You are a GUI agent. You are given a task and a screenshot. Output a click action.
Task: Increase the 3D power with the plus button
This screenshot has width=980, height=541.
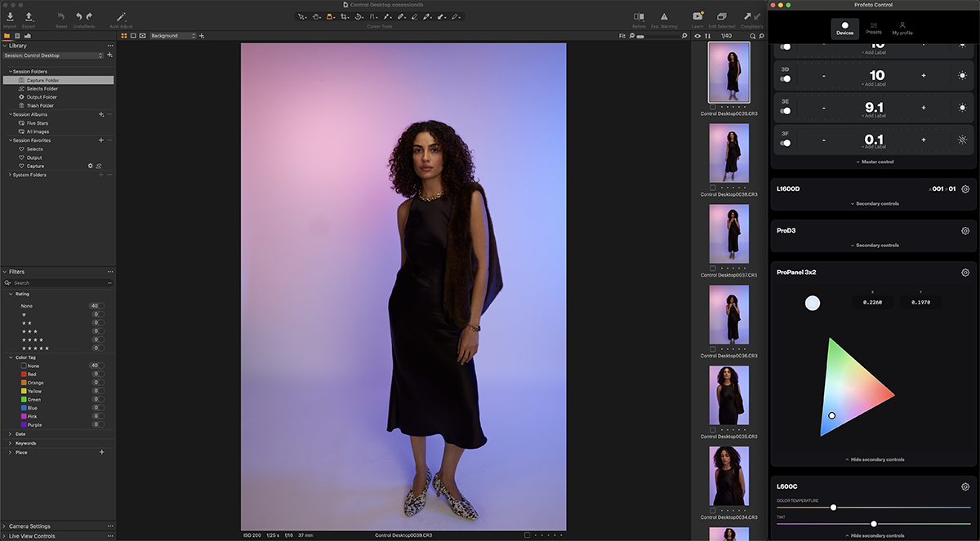[923, 75]
